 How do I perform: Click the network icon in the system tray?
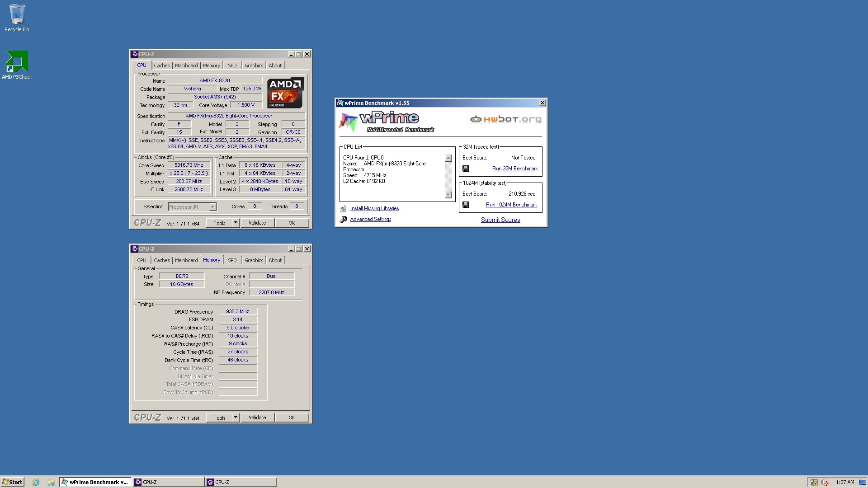pos(814,482)
